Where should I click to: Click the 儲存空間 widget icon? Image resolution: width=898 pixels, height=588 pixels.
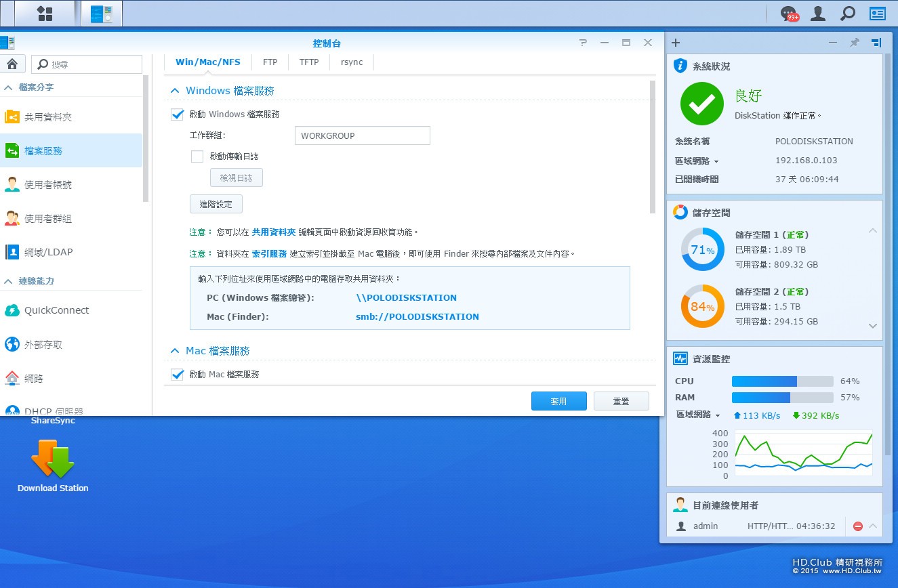[680, 212]
